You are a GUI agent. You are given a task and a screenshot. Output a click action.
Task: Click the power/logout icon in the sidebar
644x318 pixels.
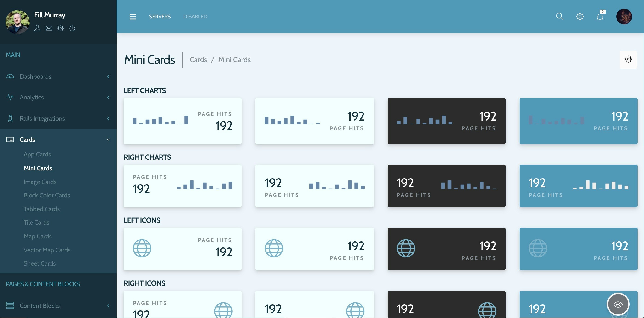72,28
